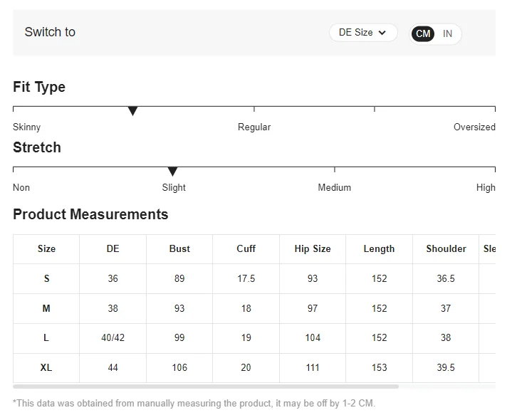Click the DE column header

(x=113, y=248)
